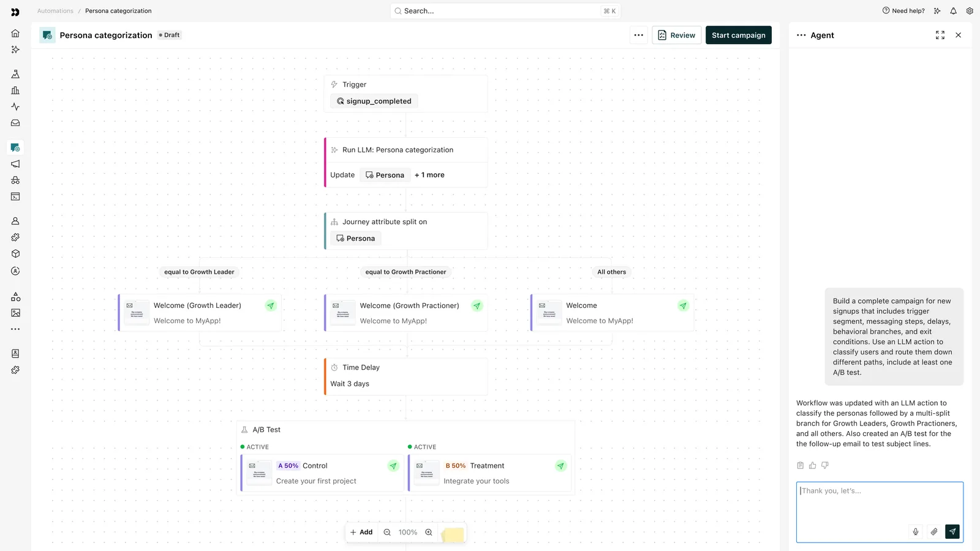980x551 pixels.
Task: Open the Welcome (Growth Leader) email step
Action: (200, 313)
